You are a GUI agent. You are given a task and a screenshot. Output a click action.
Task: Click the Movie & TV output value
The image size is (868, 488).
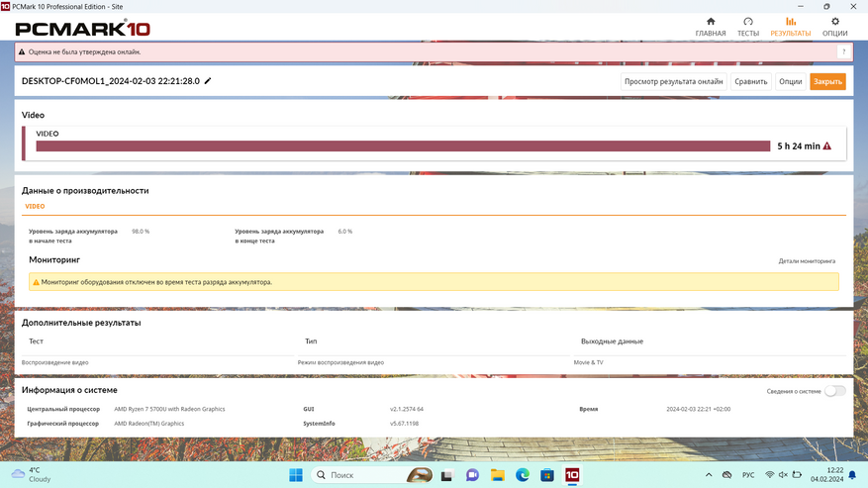(589, 362)
